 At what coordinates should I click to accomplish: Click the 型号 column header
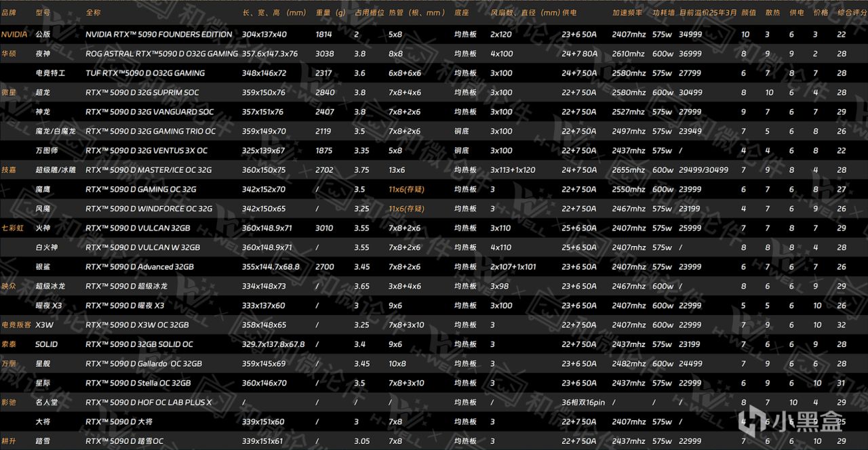pos(43,13)
